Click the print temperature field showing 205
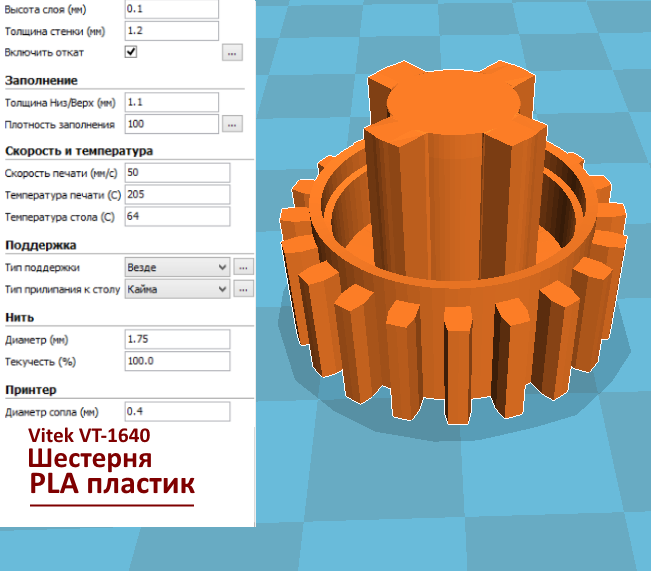Screen dimensions: 651x571 coord(177,194)
